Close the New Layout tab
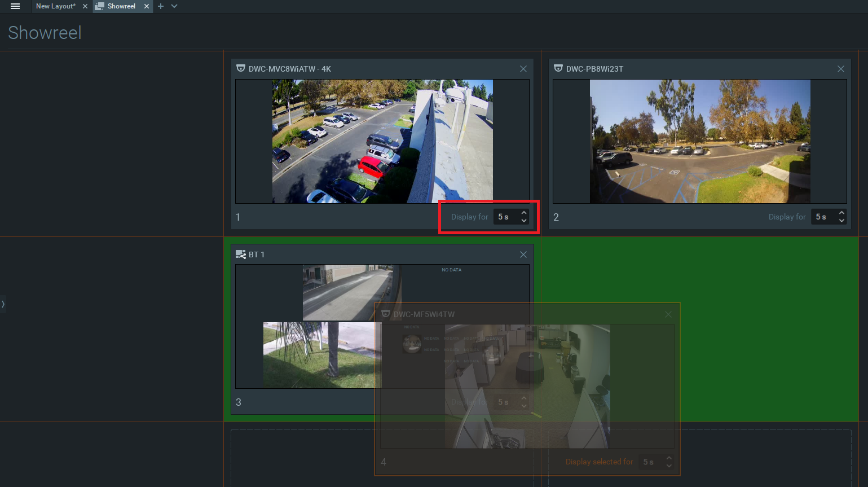Image resolution: width=868 pixels, height=487 pixels. coord(85,6)
